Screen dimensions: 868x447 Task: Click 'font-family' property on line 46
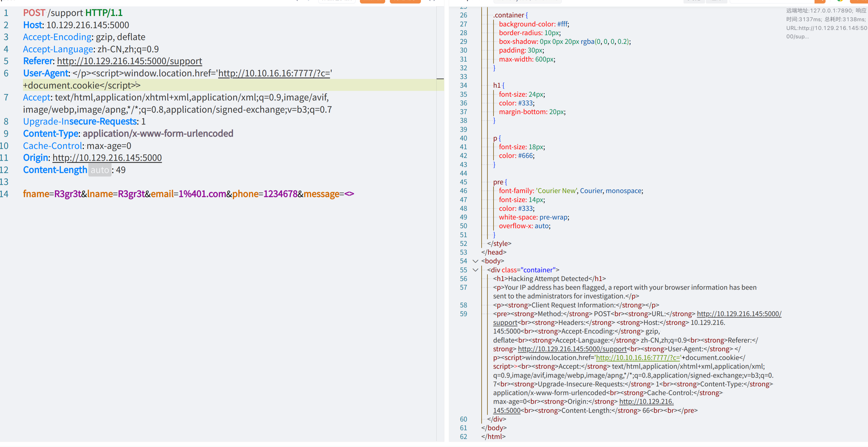(x=516, y=191)
